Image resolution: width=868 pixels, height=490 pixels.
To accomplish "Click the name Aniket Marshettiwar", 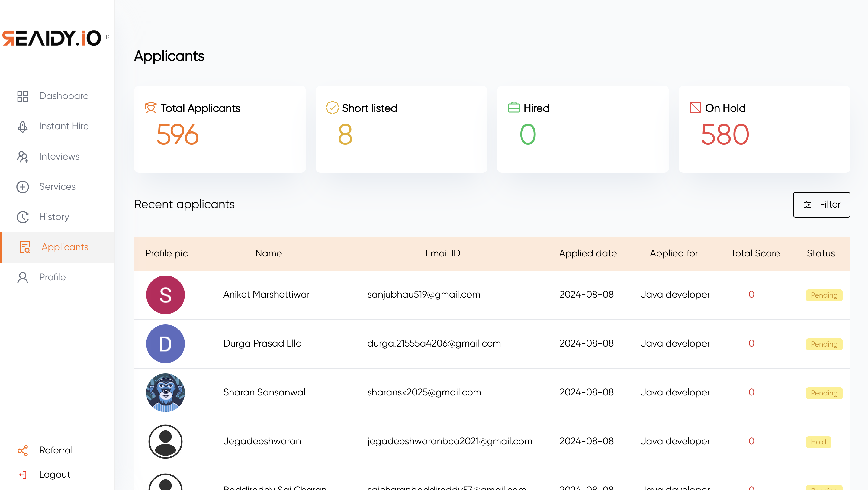I will [x=266, y=295].
